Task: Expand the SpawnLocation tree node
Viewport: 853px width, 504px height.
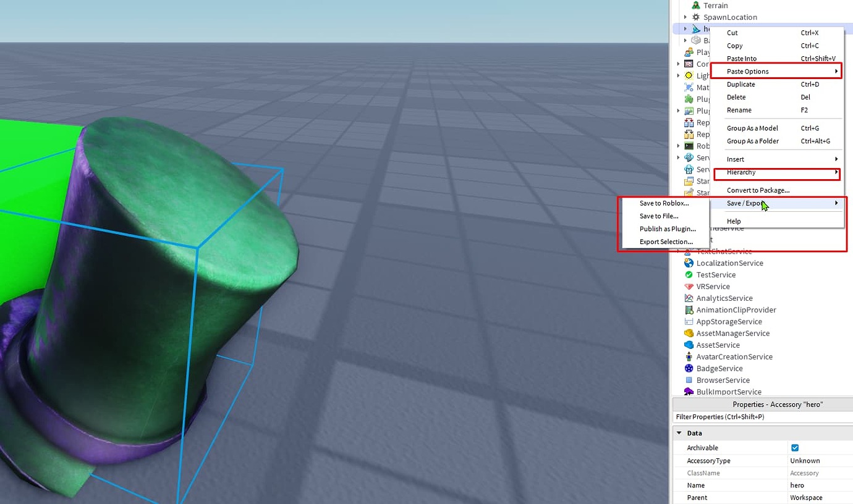Action: click(685, 17)
